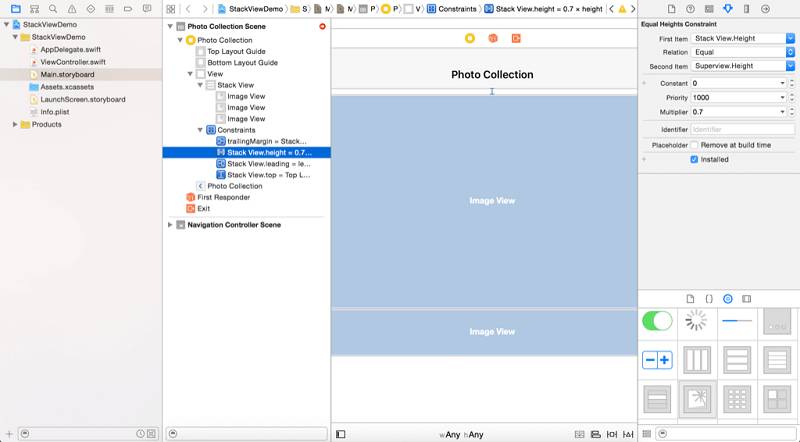Go back with the left chevron

[x=188, y=9]
